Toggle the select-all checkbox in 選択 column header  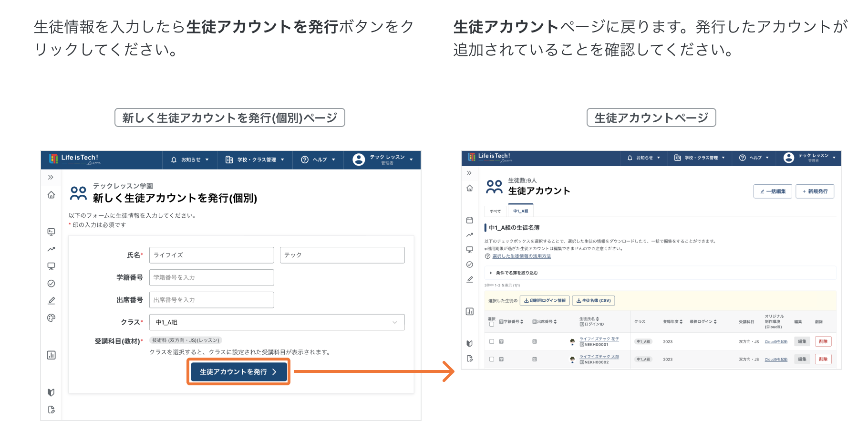coord(492,324)
